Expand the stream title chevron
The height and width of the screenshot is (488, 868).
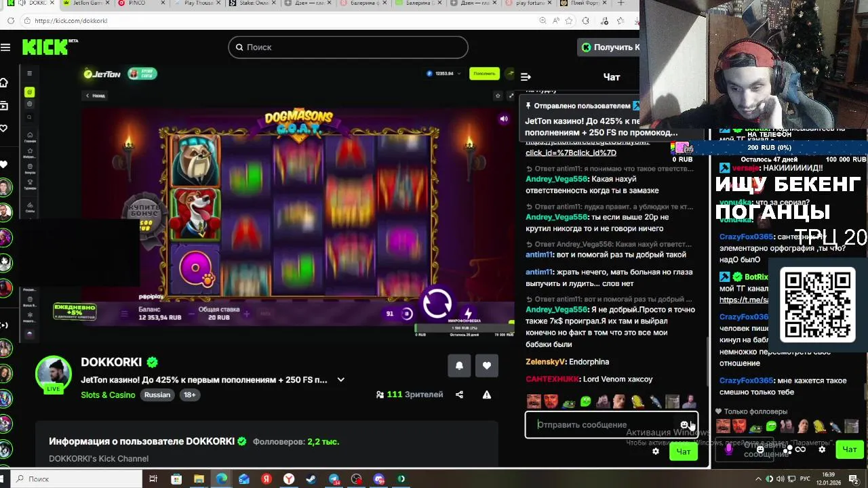(x=340, y=380)
